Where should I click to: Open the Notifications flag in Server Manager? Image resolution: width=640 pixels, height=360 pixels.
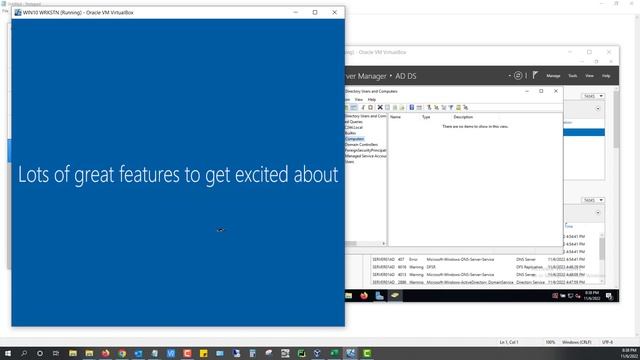click(x=535, y=76)
